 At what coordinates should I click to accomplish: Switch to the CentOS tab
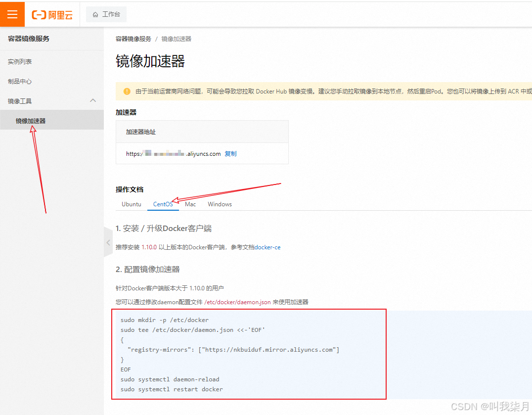[163, 204]
